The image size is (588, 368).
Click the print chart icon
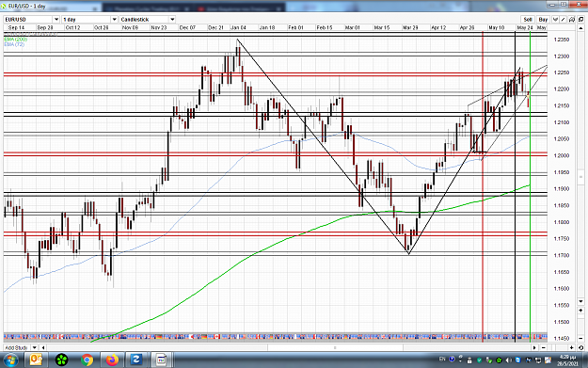[x=572, y=20]
